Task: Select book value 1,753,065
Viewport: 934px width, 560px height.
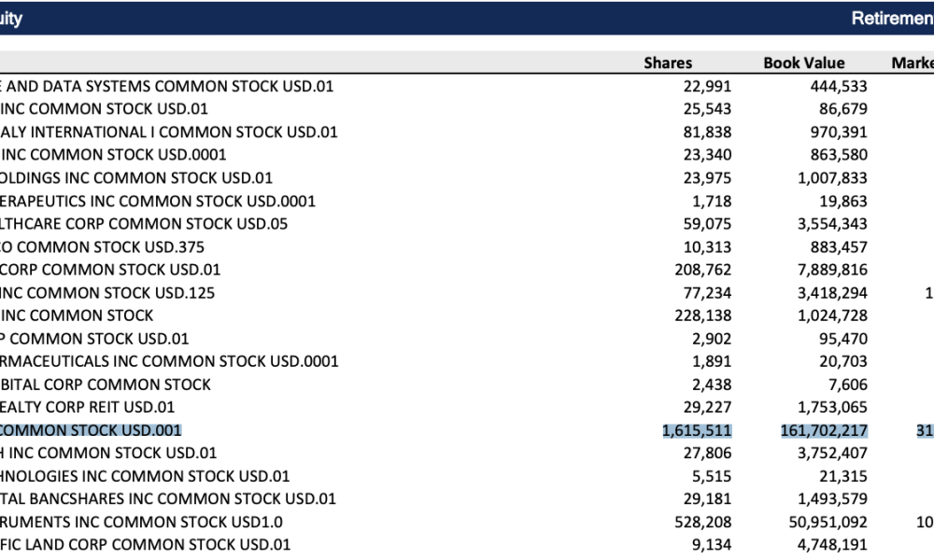Action: (x=833, y=407)
